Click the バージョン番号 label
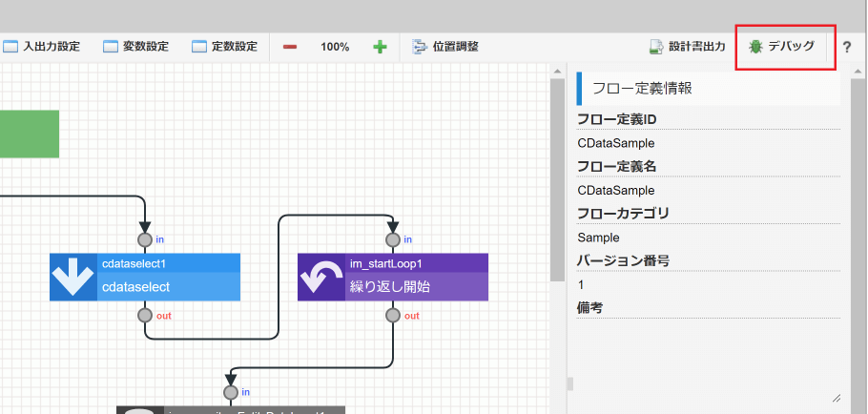Viewport: 868px width, 414px height. tap(623, 260)
